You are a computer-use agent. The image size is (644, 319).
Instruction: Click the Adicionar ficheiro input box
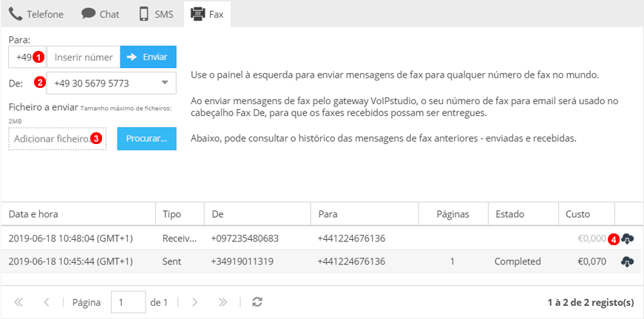pos(52,138)
